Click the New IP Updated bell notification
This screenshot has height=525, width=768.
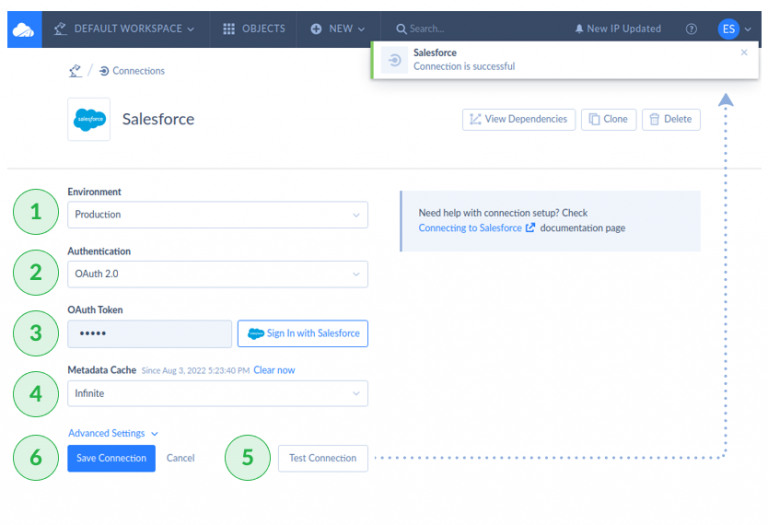coord(617,29)
